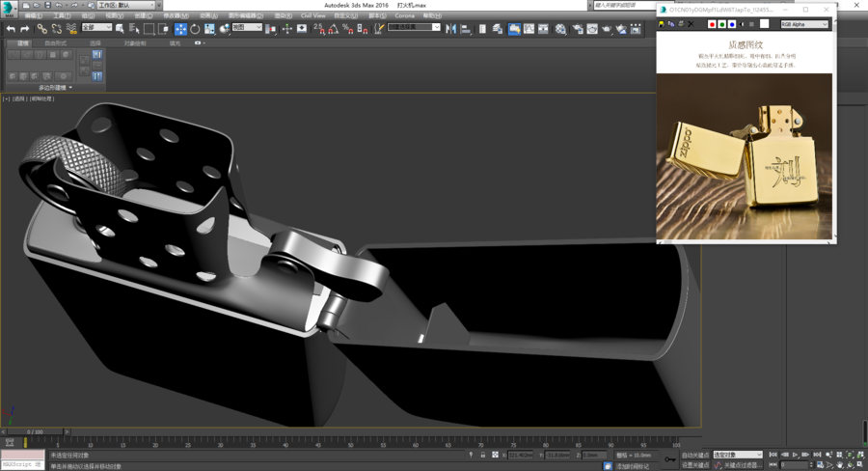Open Schematic View from toolbar
Screen dimensions: 868x471
[x=544, y=29]
